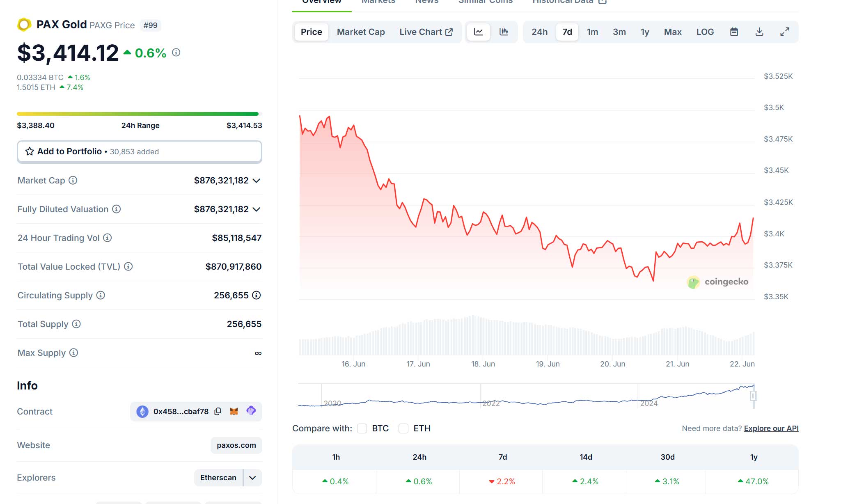
Task: Click the #99 rank badge
Action: coord(151,25)
